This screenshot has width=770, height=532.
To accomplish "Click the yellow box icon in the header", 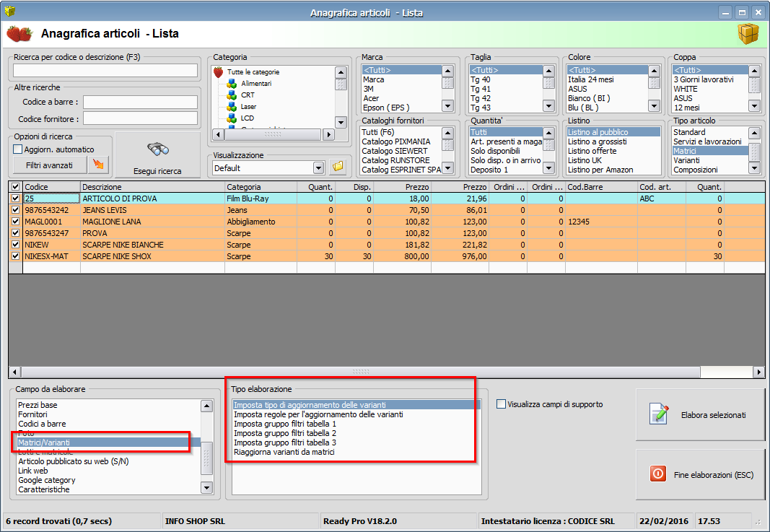I will click(748, 33).
